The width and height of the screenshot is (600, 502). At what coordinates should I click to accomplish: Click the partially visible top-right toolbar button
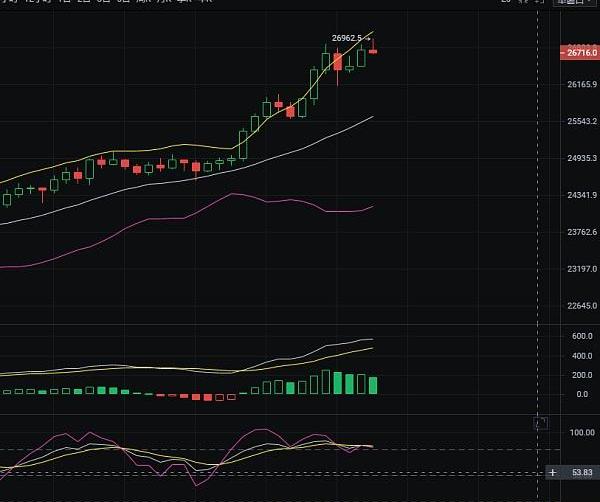[571, 3]
